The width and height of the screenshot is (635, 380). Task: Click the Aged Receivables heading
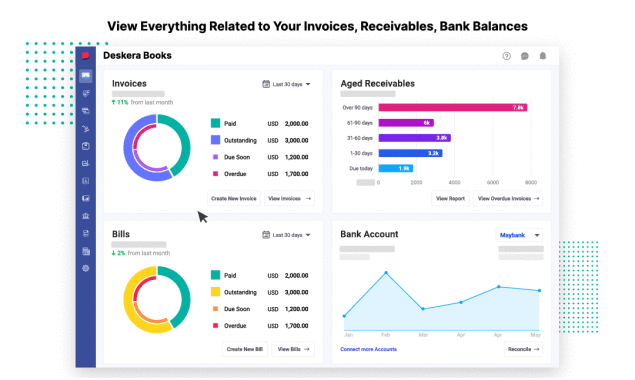tap(377, 83)
